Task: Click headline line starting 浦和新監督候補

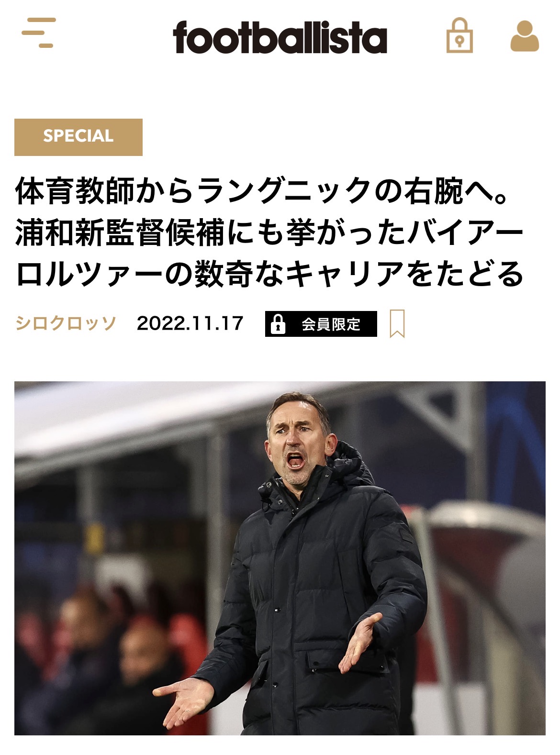Action: tap(269, 233)
